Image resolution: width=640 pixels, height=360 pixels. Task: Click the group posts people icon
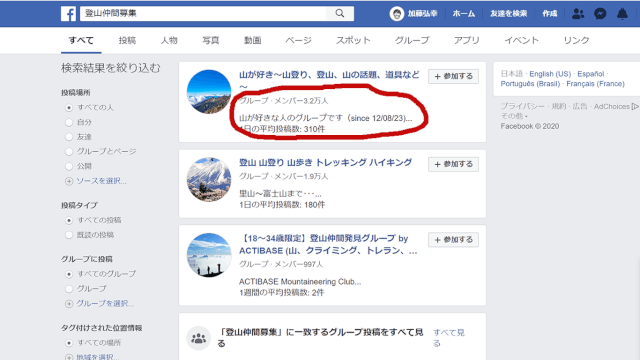[198, 338]
